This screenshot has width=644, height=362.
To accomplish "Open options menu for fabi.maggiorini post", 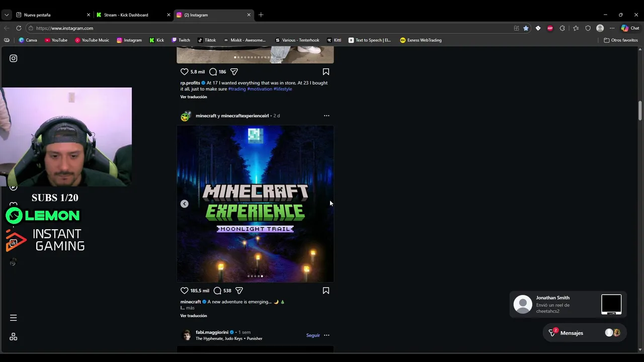I will pos(327,335).
